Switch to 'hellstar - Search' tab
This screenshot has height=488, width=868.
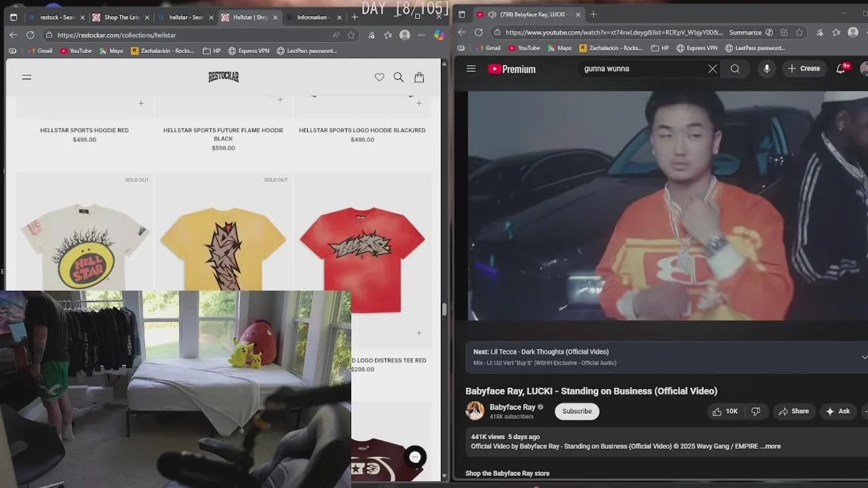[185, 17]
